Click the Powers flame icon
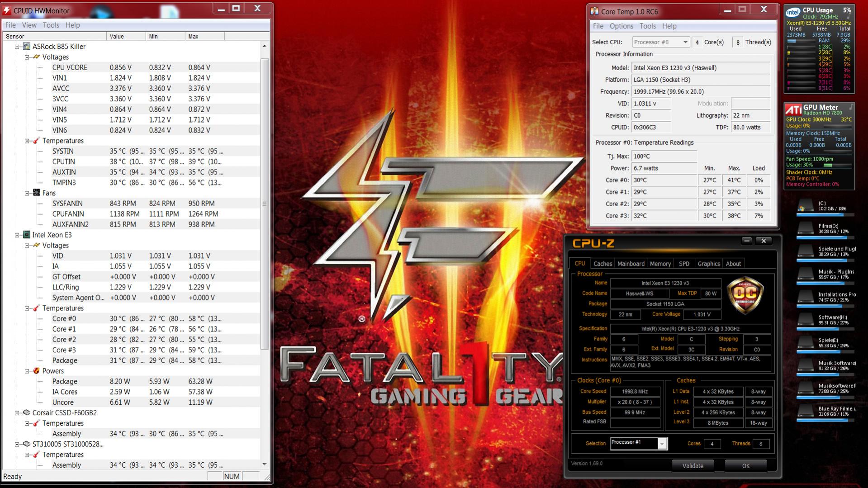868x488 pixels. click(x=37, y=371)
